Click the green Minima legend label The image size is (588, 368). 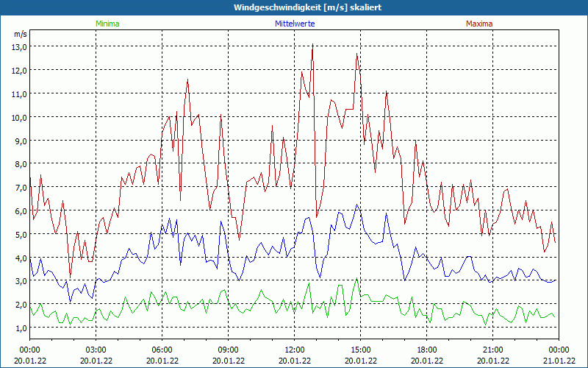(x=107, y=24)
